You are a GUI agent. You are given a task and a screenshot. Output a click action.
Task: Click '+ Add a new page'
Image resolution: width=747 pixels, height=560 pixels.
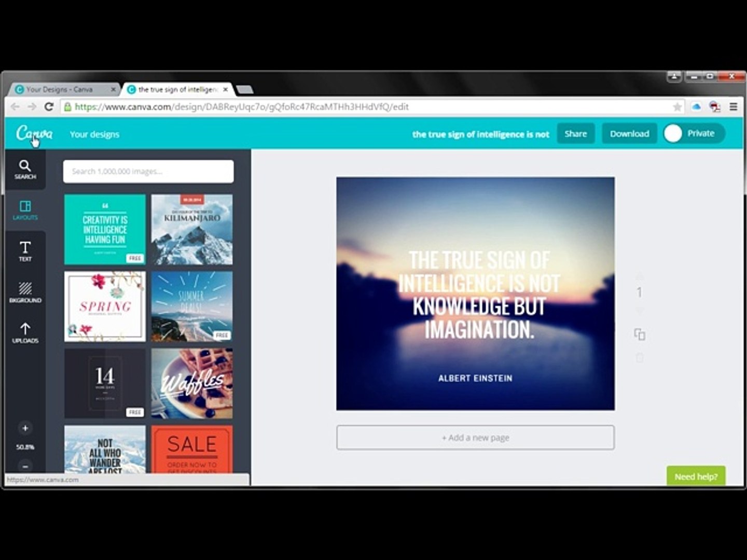475,438
